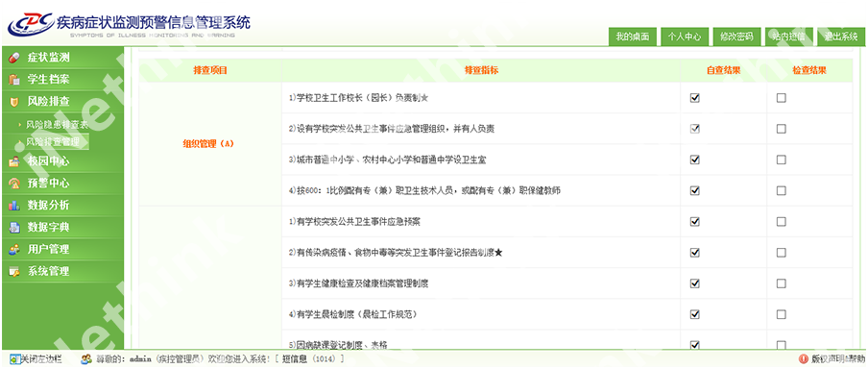Uncheck 自查结果 for 学生晨检制度 row

pos(695,314)
